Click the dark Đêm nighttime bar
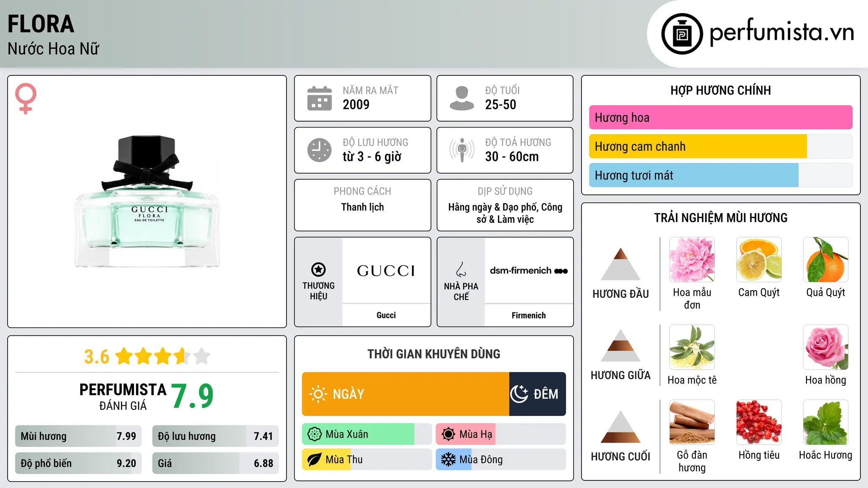This screenshot has height=488, width=868. coord(537,394)
